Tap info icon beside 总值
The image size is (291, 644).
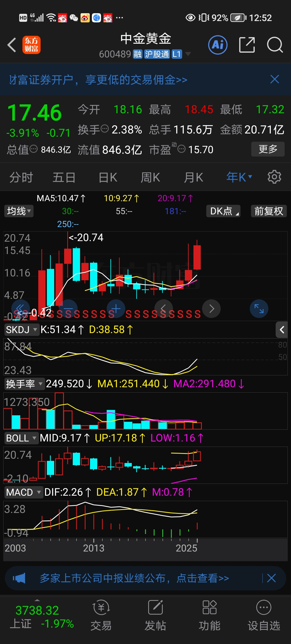pyautogui.click(x=33, y=149)
